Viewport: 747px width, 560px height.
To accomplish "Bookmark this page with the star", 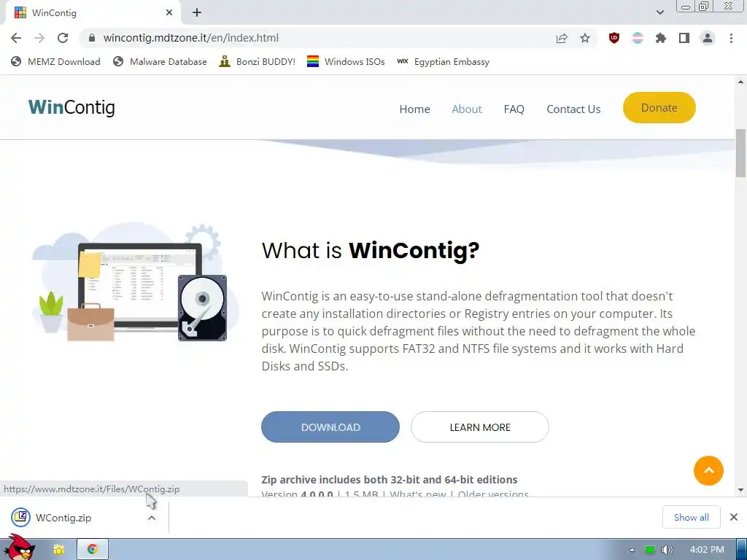I will 585,38.
